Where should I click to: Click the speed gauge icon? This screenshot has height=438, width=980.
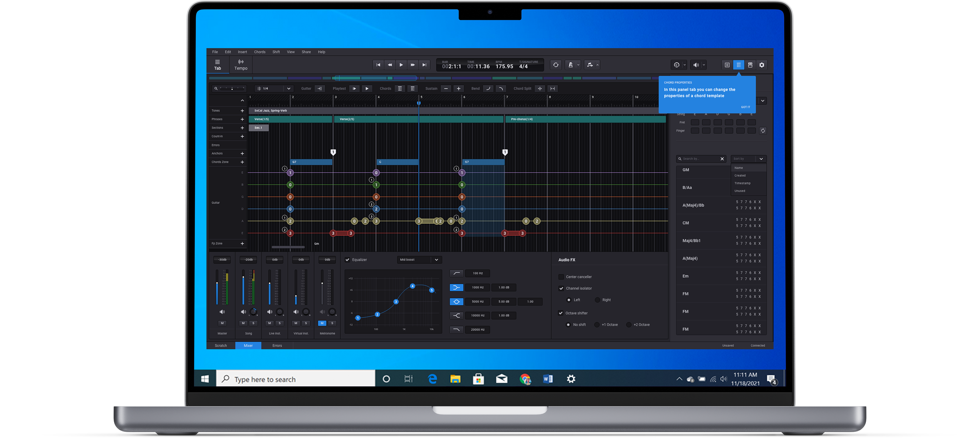coord(676,65)
